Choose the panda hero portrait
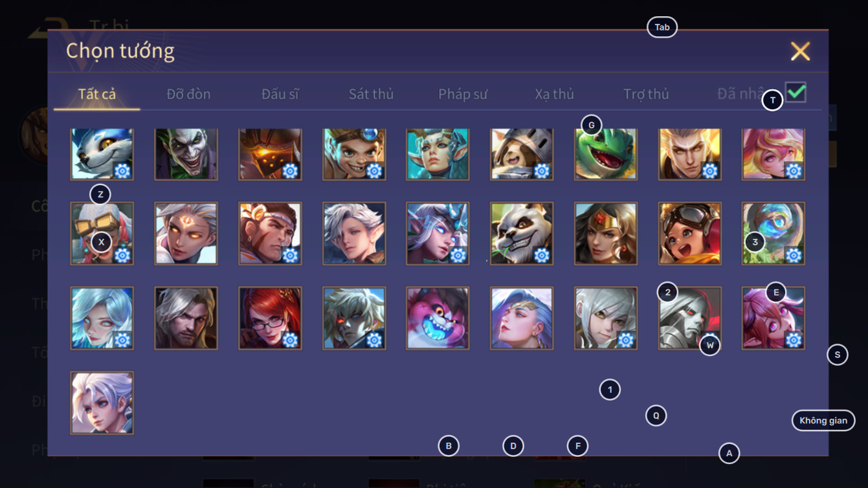 pyautogui.click(x=522, y=234)
